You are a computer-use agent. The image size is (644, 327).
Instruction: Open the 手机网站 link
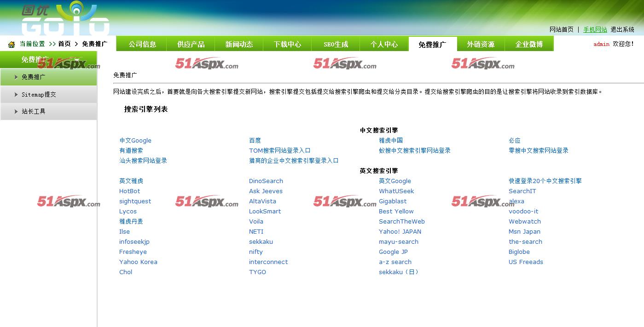point(595,29)
